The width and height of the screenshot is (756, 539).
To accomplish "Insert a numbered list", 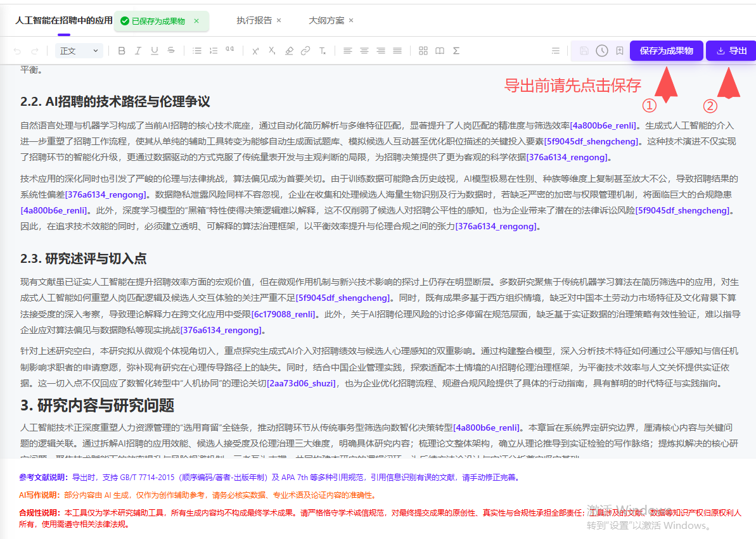I will coord(213,51).
